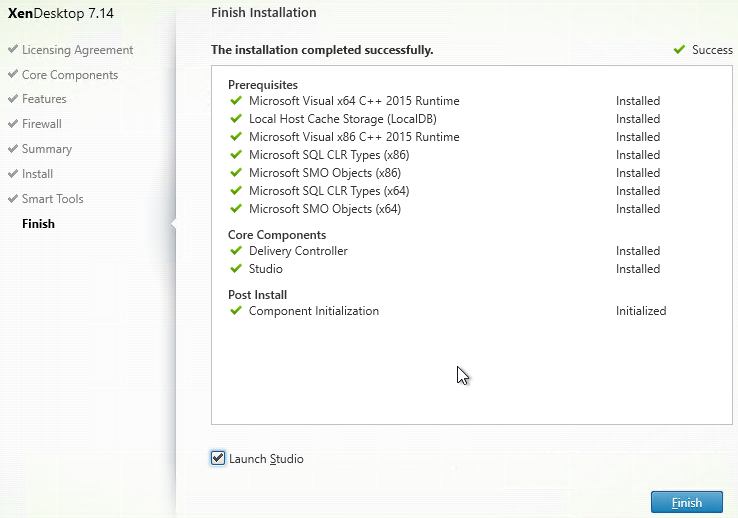This screenshot has height=518, width=738.
Task: Select 'Local Host Cache Storage (LocalDB)' text
Action: click(x=343, y=119)
